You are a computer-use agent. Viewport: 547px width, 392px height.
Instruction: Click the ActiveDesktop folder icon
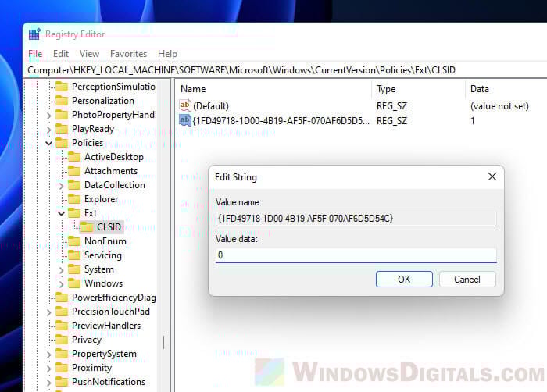click(74, 157)
